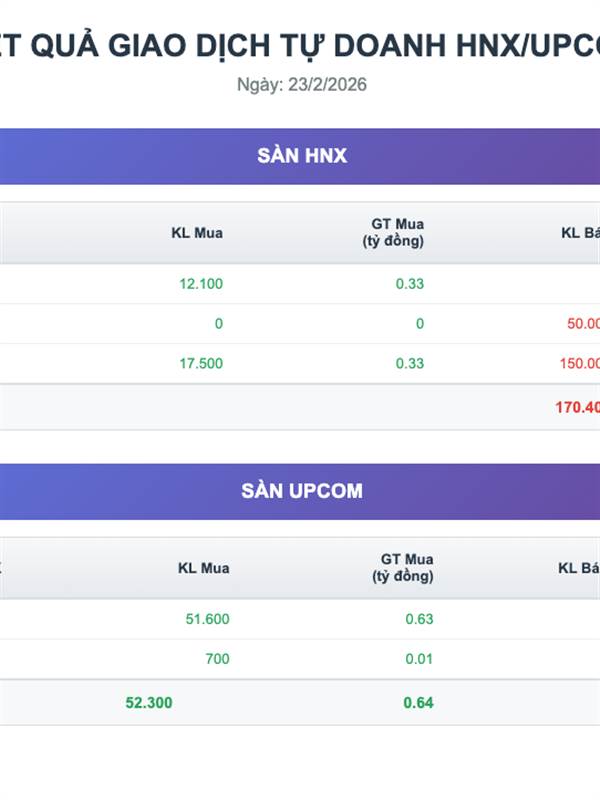Select the 52.300 UPCOM total volume
This screenshot has height=800, width=600.
[x=149, y=703]
